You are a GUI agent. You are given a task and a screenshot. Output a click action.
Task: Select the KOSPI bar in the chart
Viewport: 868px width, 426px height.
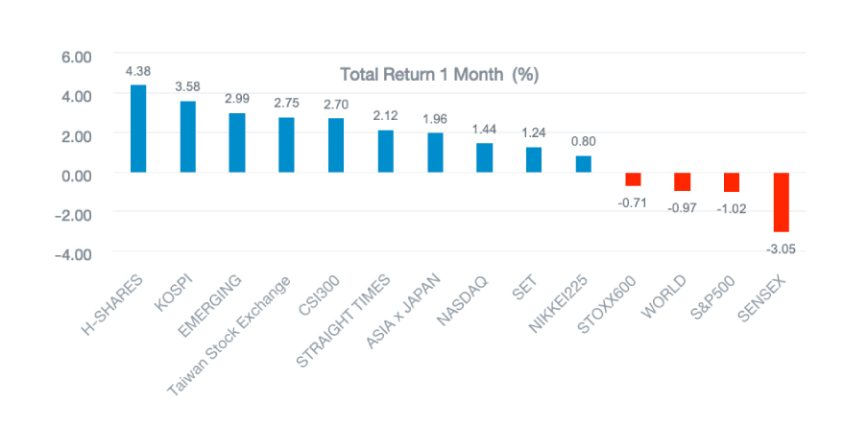click(187, 137)
